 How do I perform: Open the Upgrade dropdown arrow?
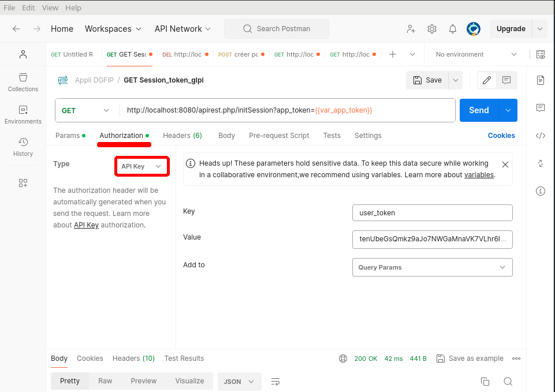(x=540, y=29)
